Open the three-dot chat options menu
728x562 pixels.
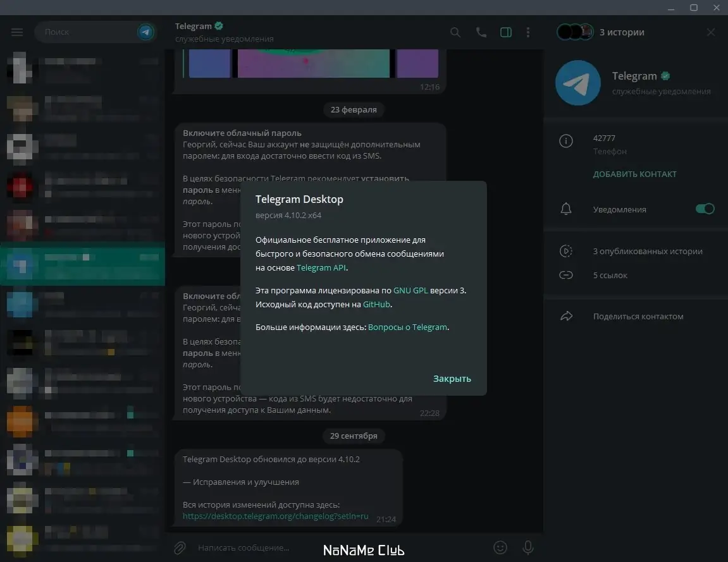pyautogui.click(x=528, y=32)
